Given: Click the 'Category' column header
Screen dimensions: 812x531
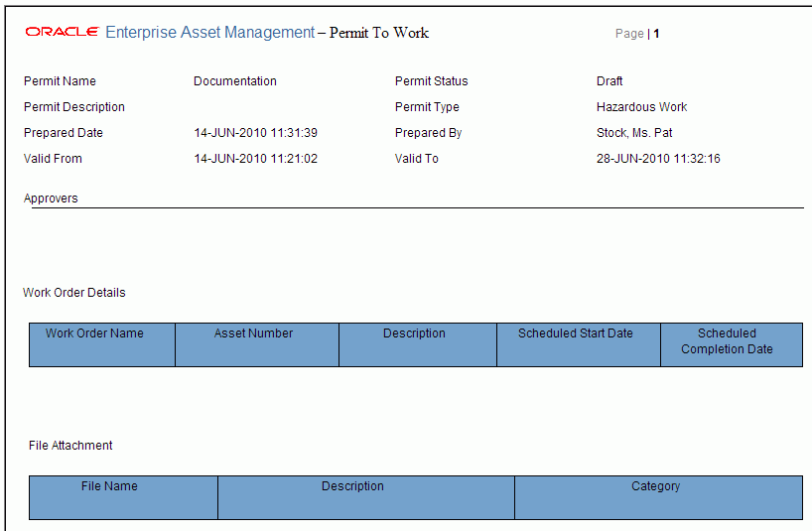Looking at the screenshot, I should (659, 497).
